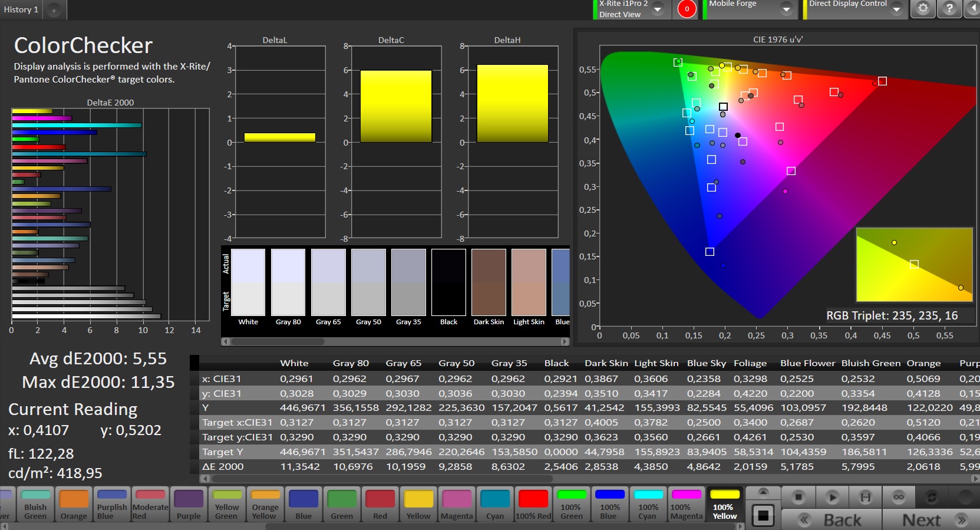Open the X-Rite i1Pro 2 meter dropdown

coord(658,9)
